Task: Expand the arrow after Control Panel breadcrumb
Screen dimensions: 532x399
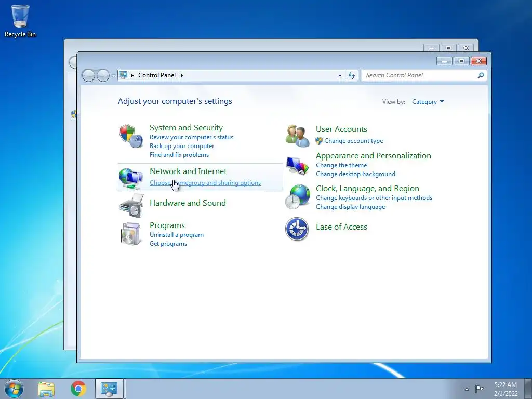Action: tap(182, 75)
